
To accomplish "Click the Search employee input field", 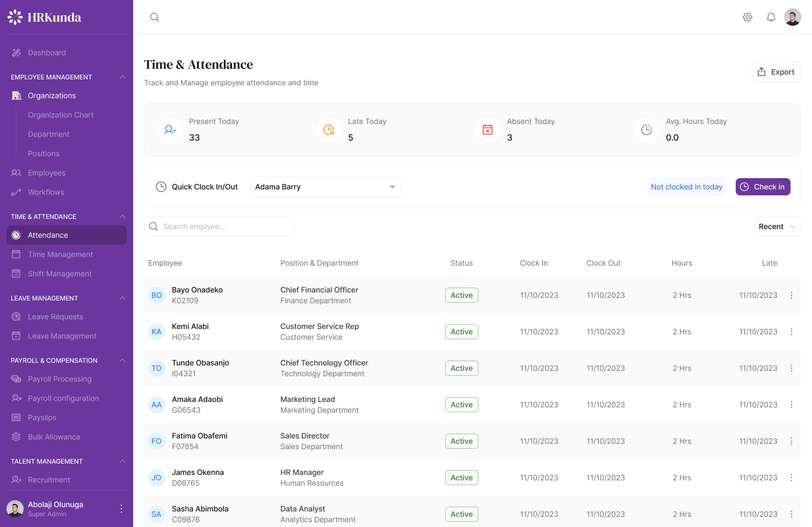I will click(x=219, y=226).
